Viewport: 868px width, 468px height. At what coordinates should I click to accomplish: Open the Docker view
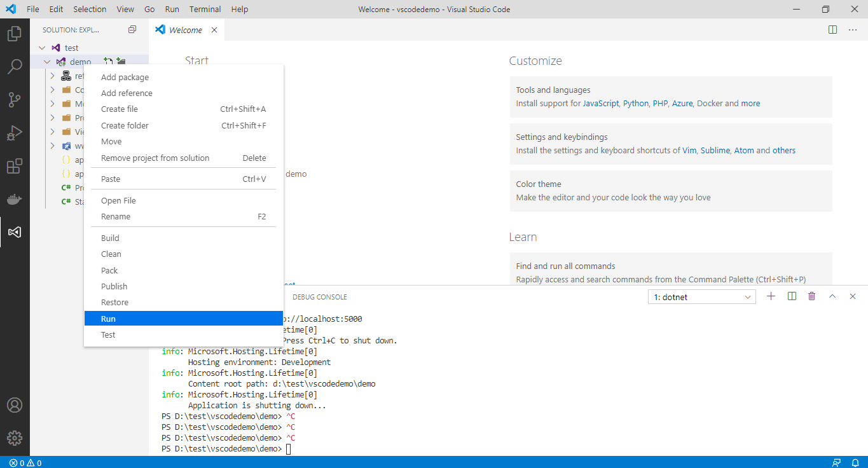pos(15,199)
